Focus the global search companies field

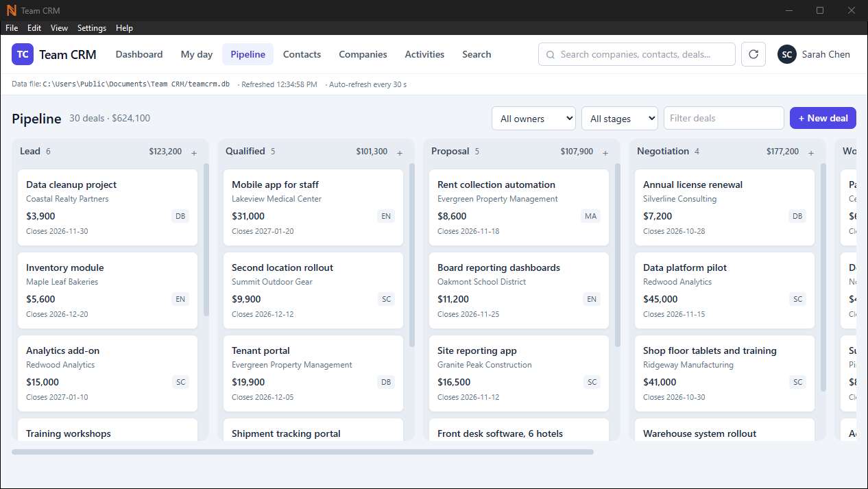(637, 54)
